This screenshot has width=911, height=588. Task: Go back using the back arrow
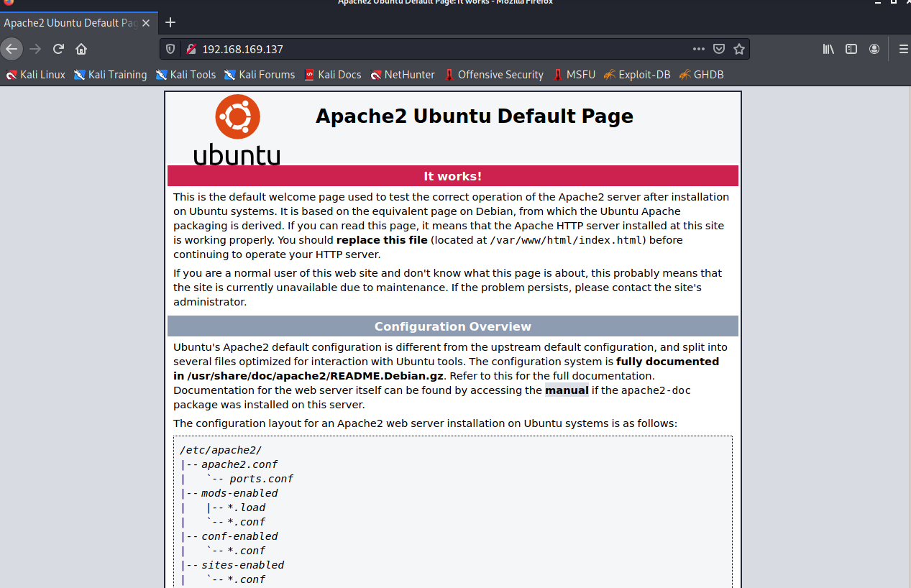point(12,49)
